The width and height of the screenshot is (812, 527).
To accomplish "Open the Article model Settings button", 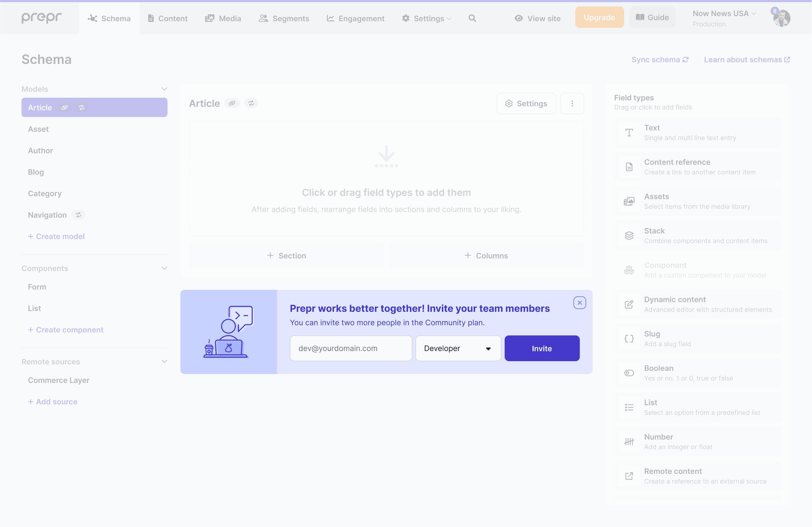I will [526, 104].
